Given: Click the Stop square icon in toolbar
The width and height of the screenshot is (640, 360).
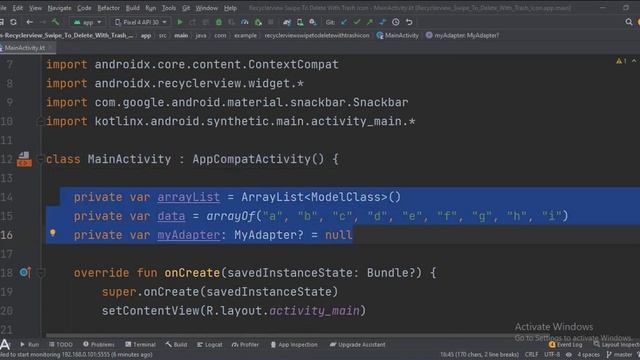Looking at the screenshot, I should click(271, 22).
